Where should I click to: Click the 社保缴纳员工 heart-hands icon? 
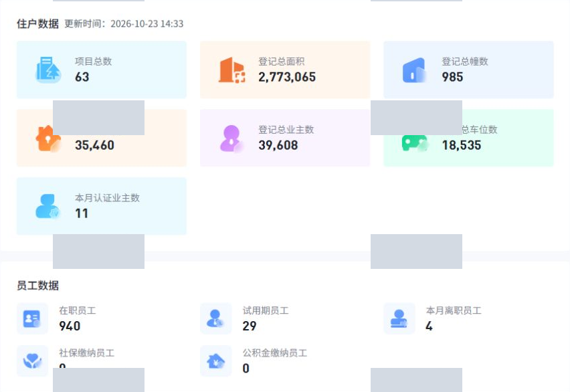click(x=32, y=361)
